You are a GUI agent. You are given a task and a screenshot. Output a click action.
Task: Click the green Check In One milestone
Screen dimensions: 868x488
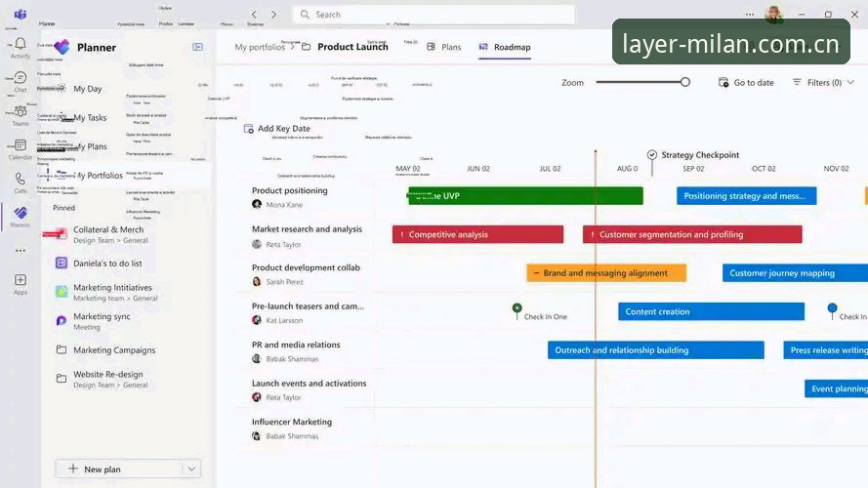coord(517,308)
